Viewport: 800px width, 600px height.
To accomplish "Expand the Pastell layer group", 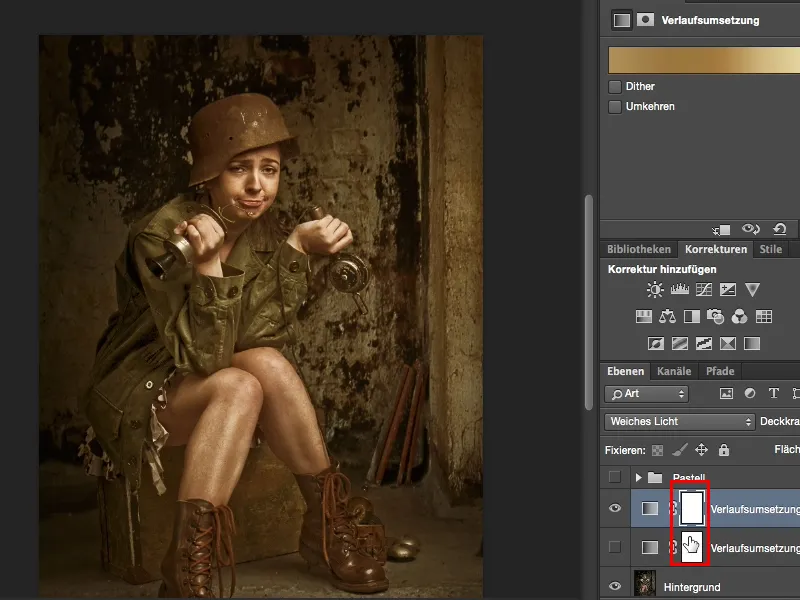I will pos(640,477).
